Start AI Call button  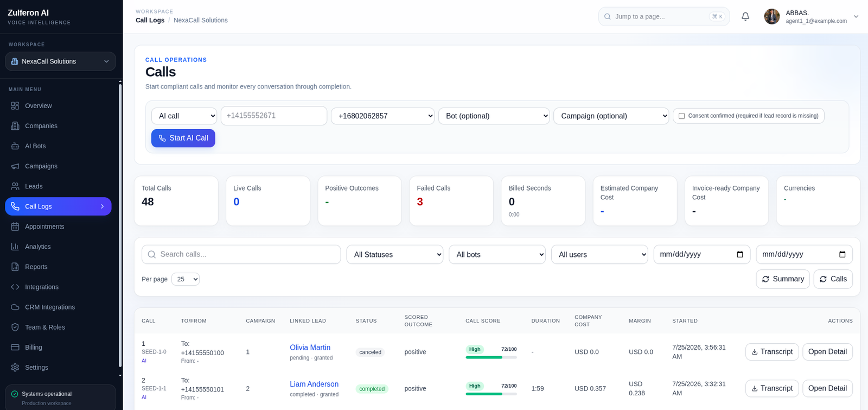click(x=183, y=138)
